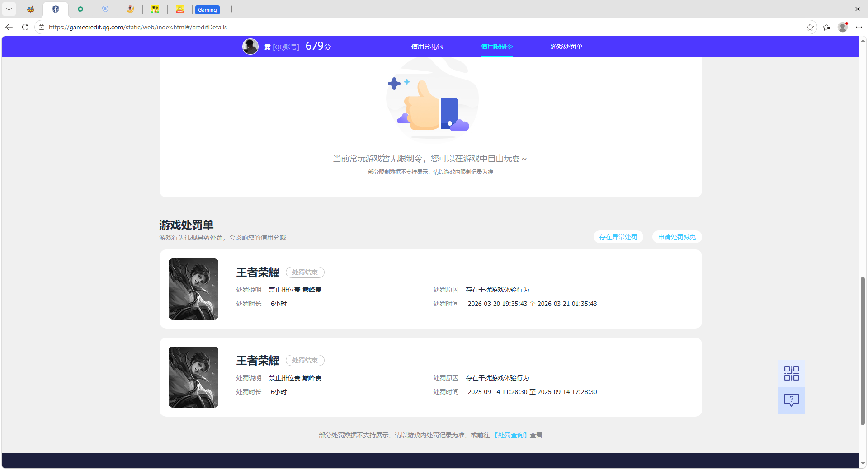
Task: Open the 游戏处罚单 navigation tab
Action: point(566,47)
